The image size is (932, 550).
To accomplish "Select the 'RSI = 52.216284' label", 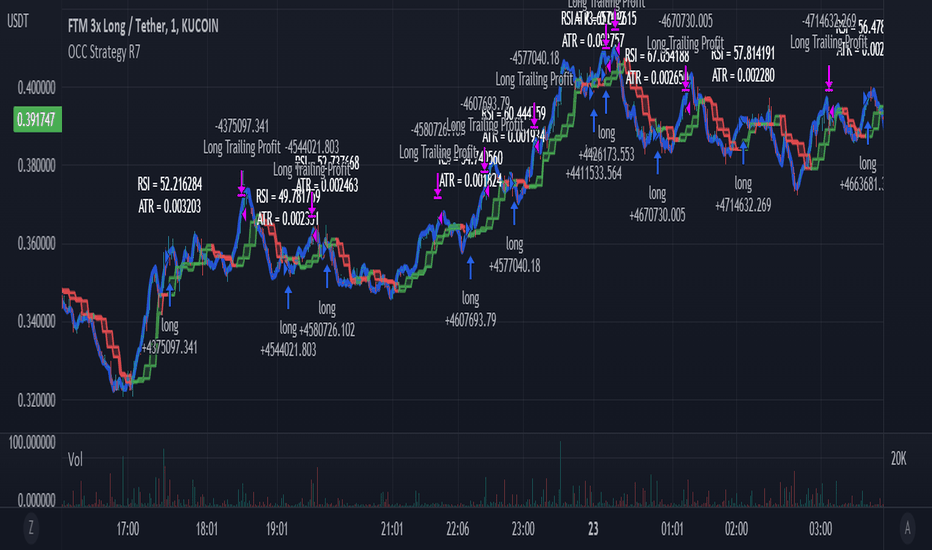I will (169, 184).
